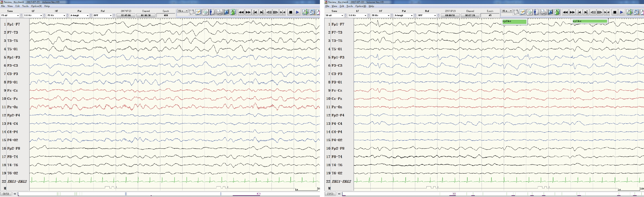Open the Option(X) menu in the left window

coord(36,6)
